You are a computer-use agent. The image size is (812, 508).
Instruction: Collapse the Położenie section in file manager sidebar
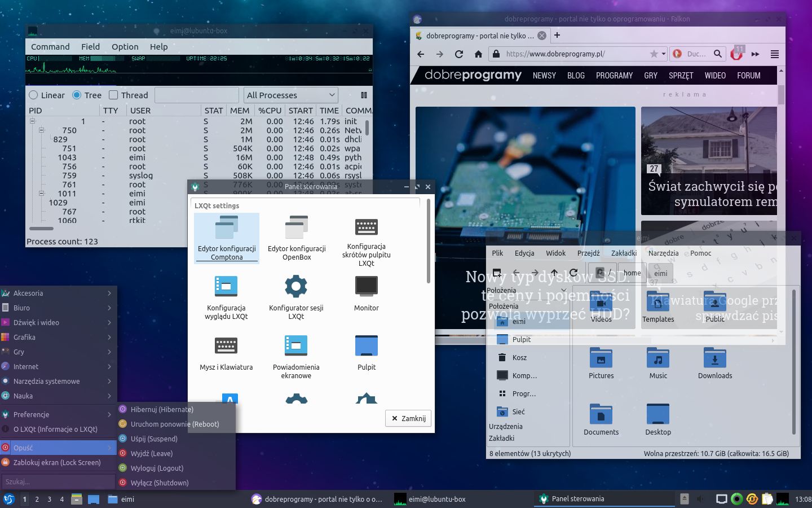563,290
